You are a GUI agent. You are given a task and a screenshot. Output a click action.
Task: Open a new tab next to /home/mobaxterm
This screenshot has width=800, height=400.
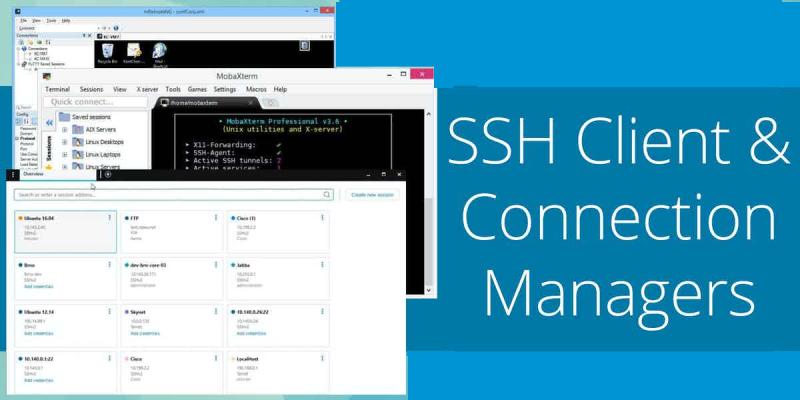point(271,103)
